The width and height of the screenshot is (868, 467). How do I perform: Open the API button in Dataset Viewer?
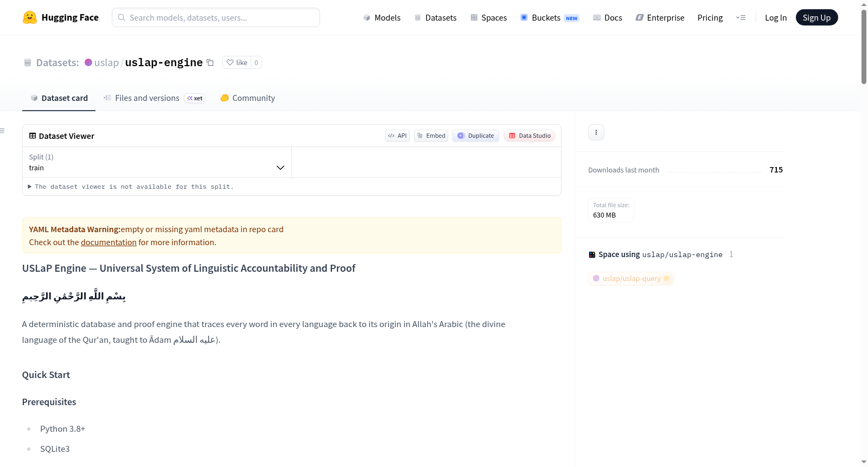pyautogui.click(x=397, y=136)
